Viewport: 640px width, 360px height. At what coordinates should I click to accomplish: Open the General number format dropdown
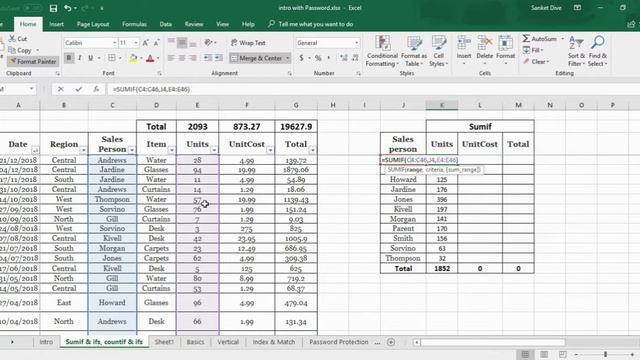click(x=356, y=43)
